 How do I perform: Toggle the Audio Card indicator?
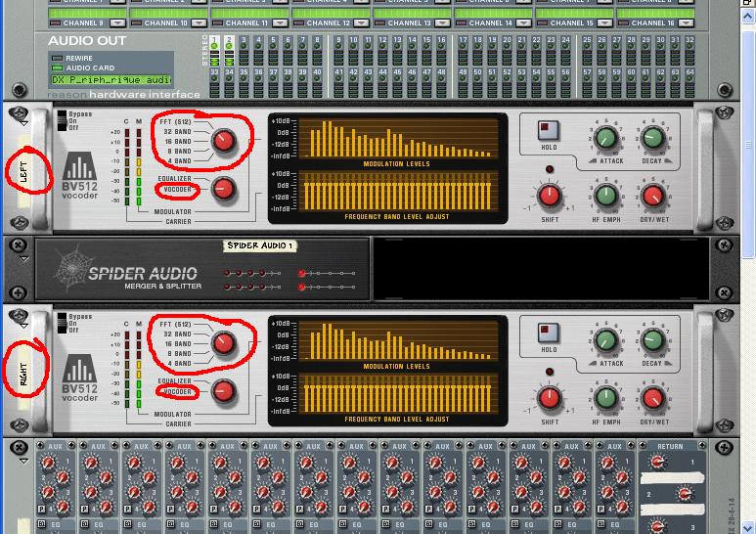click(58, 67)
